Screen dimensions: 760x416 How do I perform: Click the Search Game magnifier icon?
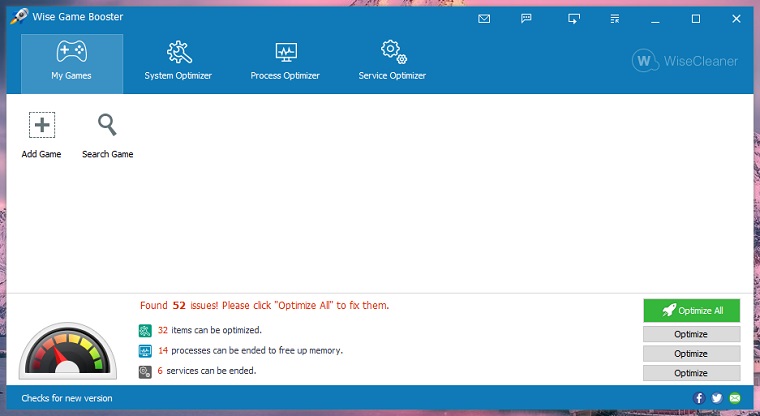107,125
